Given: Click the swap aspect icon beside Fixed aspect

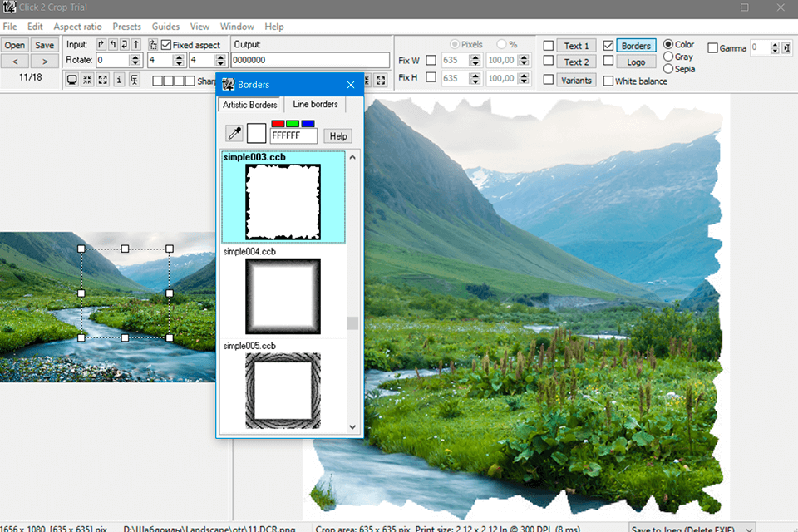Looking at the screenshot, I should tap(153, 45).
